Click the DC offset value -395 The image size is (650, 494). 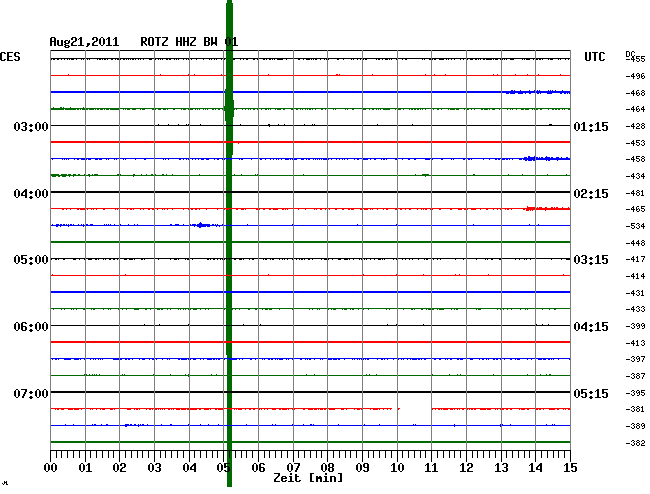[x=635, y=393]
